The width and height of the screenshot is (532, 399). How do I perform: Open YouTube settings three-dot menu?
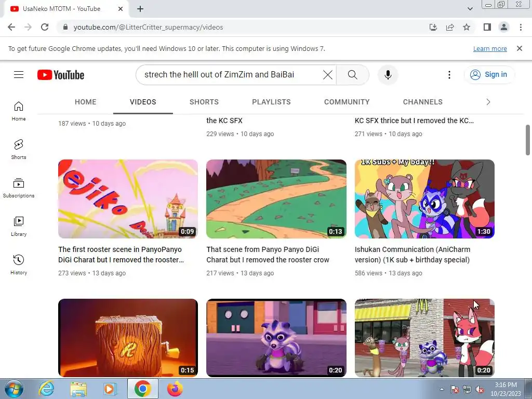click(x=449, y=75)
